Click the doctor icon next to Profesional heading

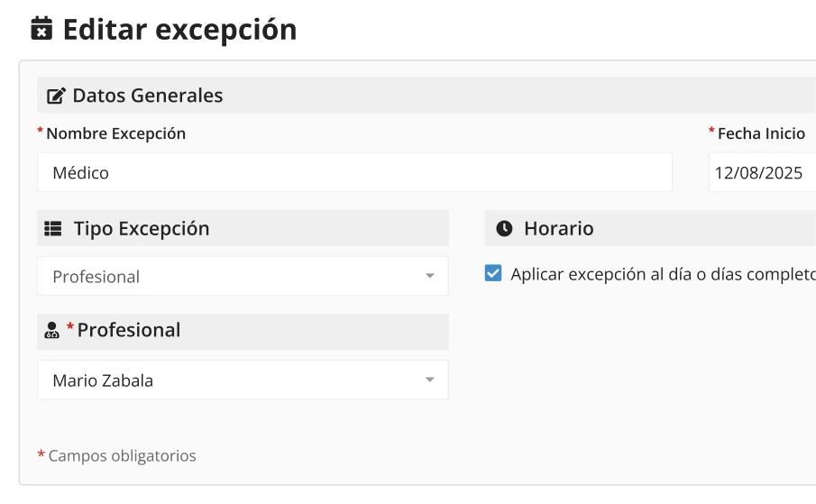tap(52, 331)
